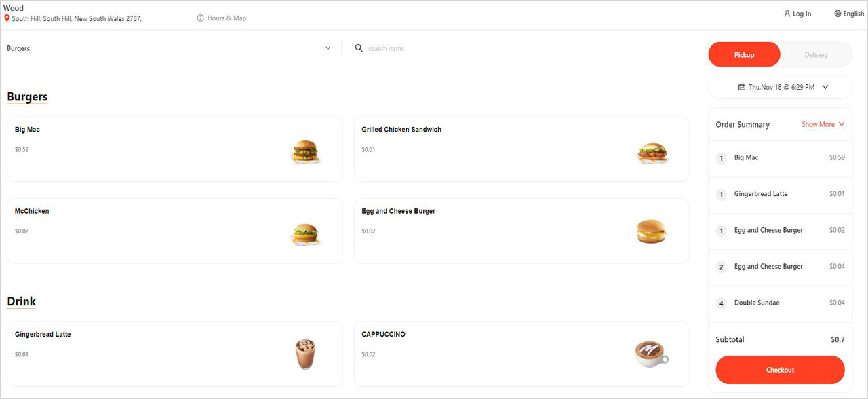Click the Hours & Map info icon
This screenshot has width=868, height=399.
click(x=200, y=18)
